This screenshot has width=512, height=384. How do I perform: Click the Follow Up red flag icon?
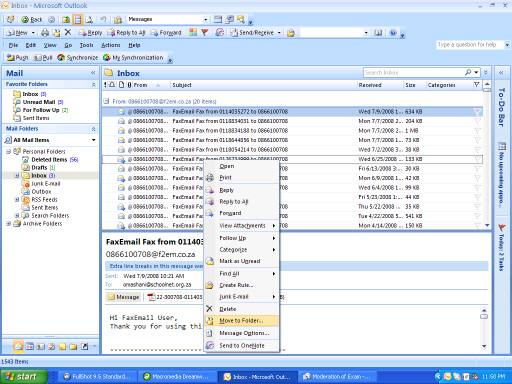coord(205,32)
